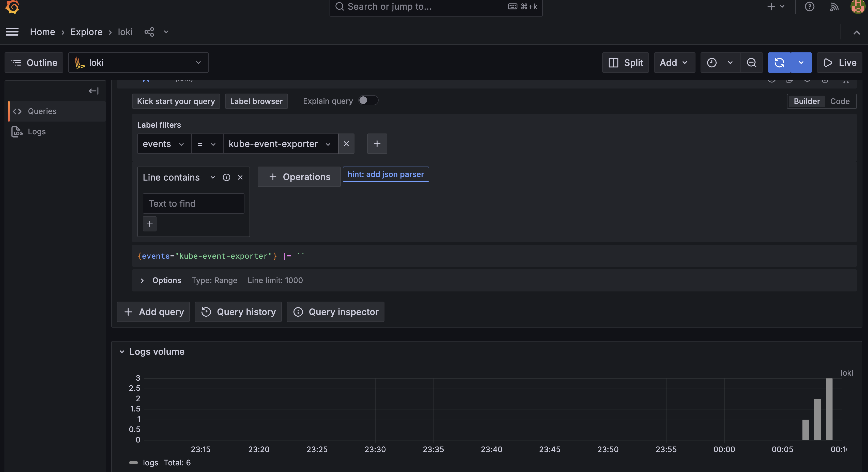Screen dimensions: 868x472
Task: Apply hint: add json parser
Action: click(x=386, y=174)
